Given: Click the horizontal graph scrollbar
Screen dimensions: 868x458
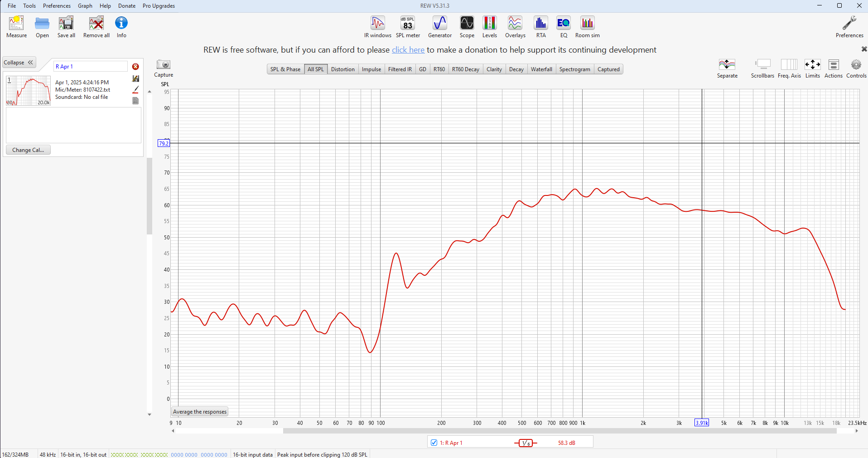Looking at the screenshot, I should pyautogui.click(x=559, y=431).
